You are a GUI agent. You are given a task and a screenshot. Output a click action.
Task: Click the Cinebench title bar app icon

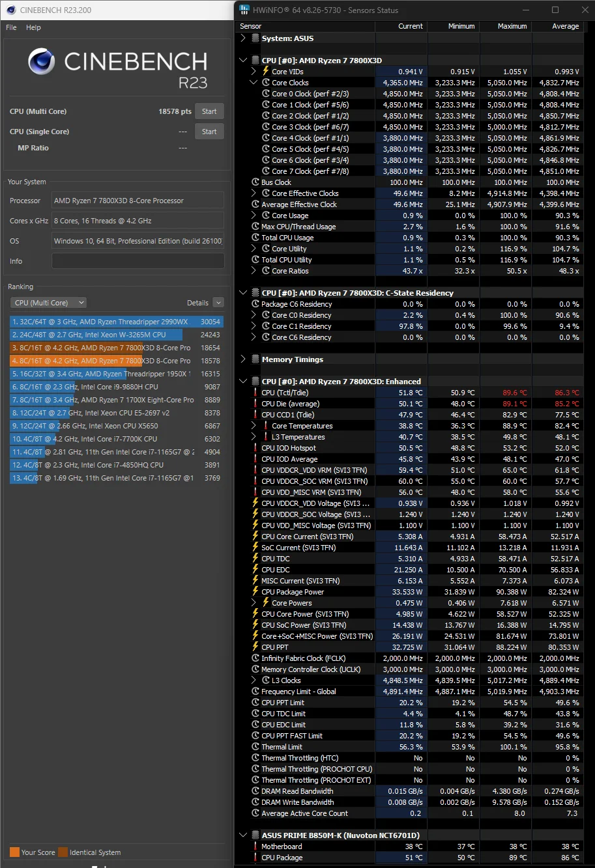(x=11, y=10)
